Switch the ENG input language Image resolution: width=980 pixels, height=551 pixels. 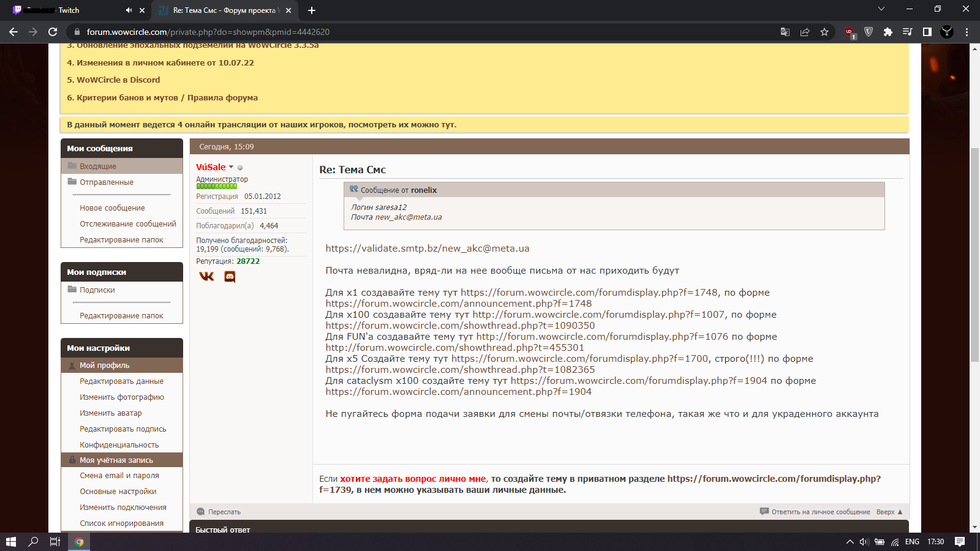click(x=912, y=542)
